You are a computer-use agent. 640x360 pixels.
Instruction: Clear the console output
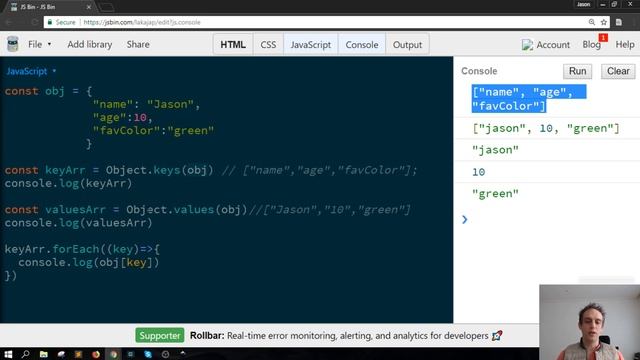(x=618, y=71)
